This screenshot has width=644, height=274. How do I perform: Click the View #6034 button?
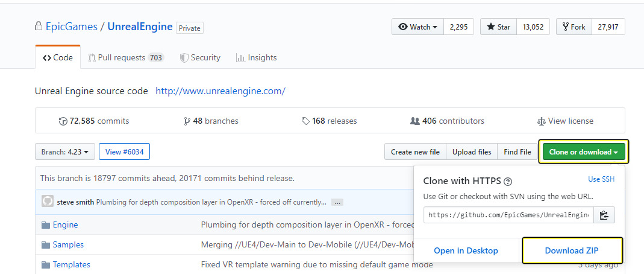tap(125, 152)
